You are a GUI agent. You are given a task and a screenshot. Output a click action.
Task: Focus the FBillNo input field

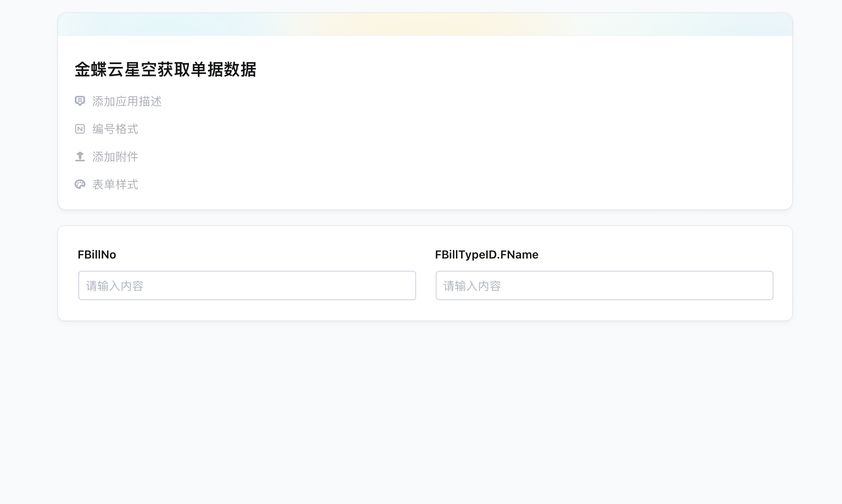(247, 285)
